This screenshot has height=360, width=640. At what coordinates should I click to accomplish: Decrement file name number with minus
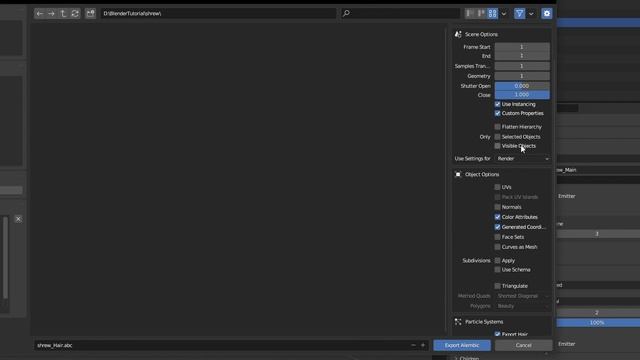click(413, 345)
